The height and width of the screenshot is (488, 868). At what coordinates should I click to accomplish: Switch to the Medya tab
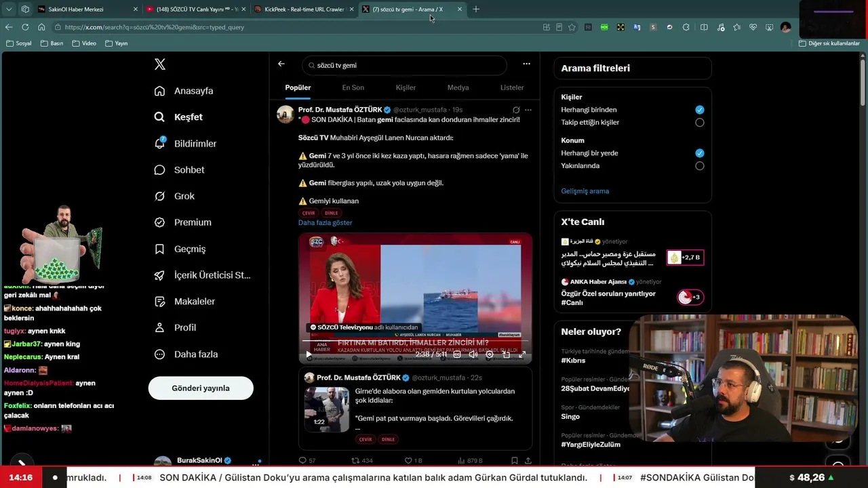[x=458, y=87]
